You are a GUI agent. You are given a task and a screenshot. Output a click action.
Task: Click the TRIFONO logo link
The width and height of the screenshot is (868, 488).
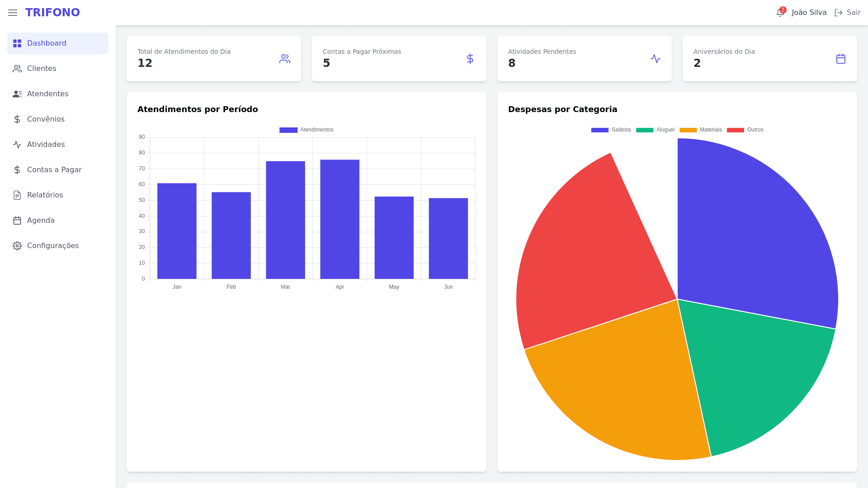click(52, 13)
